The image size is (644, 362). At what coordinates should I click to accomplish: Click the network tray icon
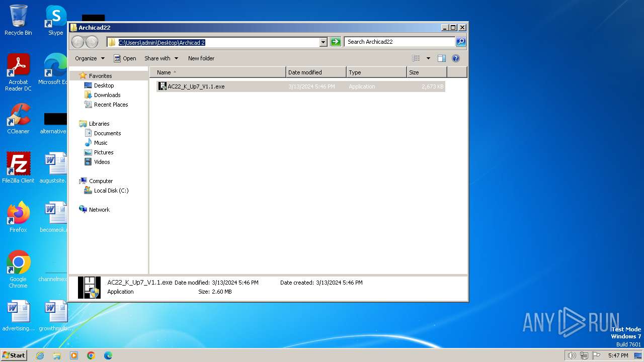pyautogui.click(x=584, y=355)
